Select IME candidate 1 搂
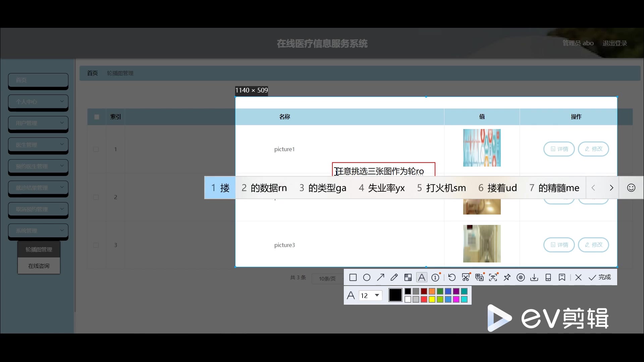The image size is (644, 362). 220,188
